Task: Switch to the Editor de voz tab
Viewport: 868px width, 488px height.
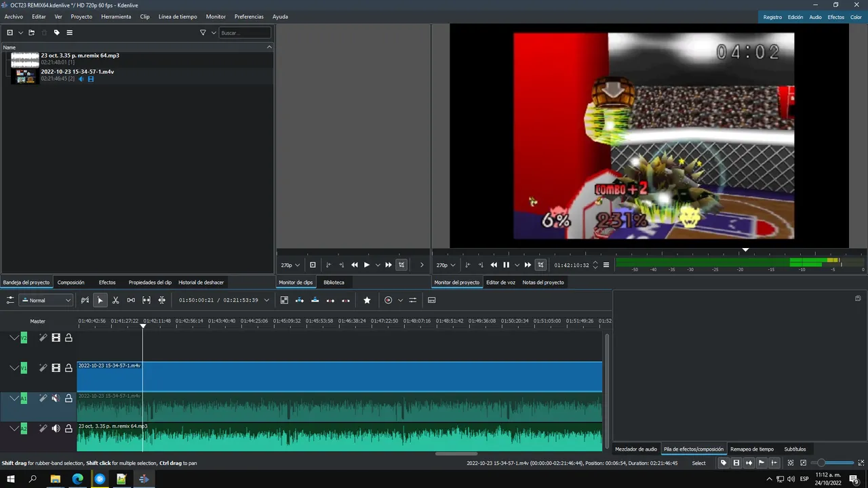Action: coord(500,282)
